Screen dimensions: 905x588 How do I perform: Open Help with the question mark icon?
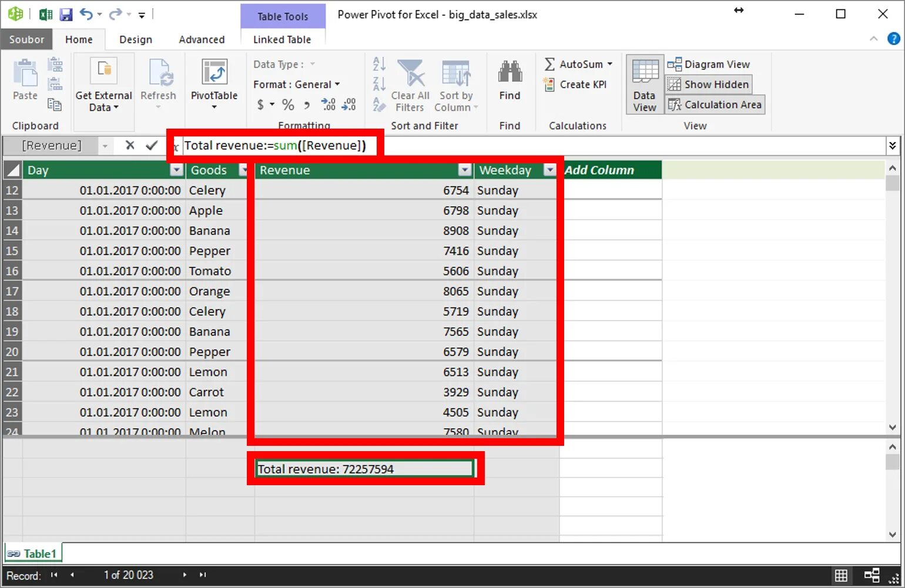click(x=893, y=39)
